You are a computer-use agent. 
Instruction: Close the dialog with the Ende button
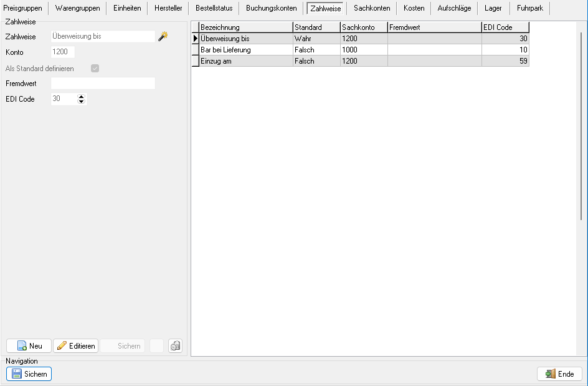(x=559, y=374)
